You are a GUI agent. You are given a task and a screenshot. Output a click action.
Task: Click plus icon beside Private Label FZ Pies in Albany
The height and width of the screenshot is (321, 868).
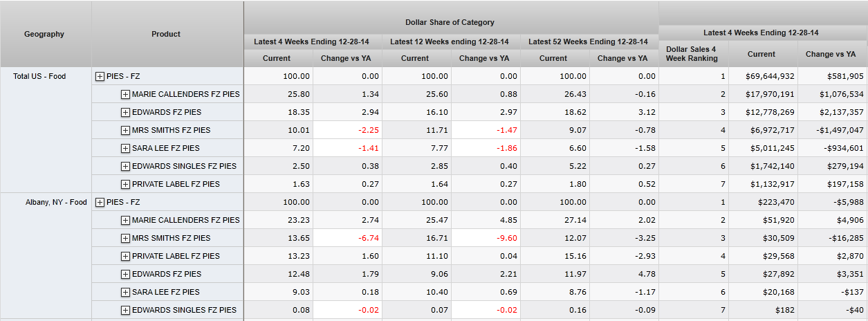(125, 256)
